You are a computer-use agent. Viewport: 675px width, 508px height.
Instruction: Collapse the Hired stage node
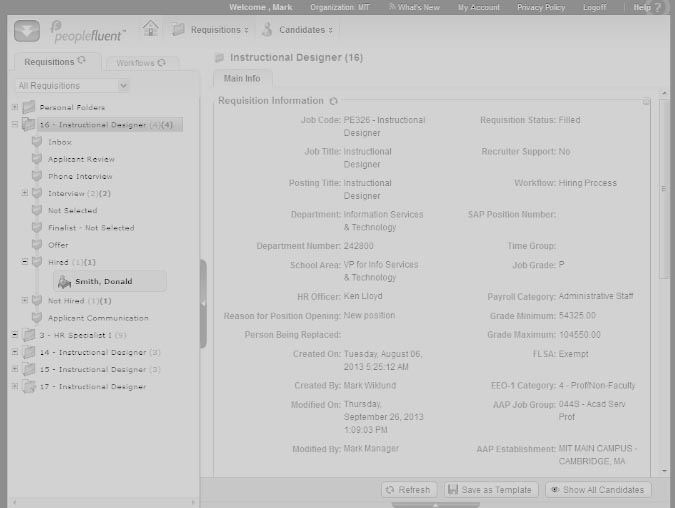tap(25, 262)
